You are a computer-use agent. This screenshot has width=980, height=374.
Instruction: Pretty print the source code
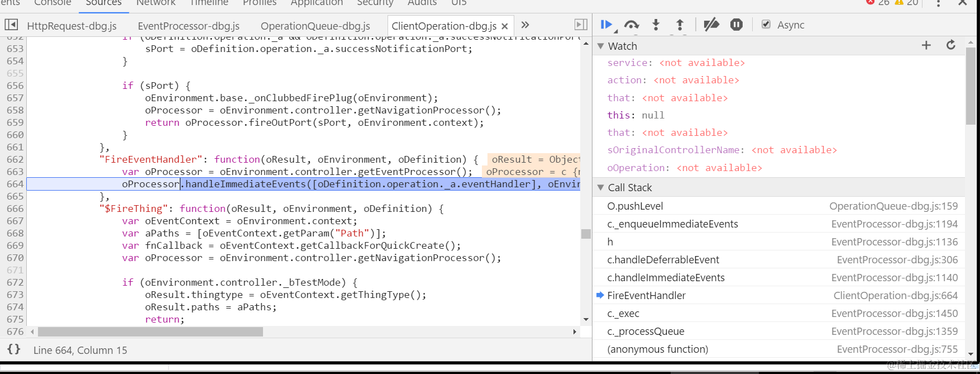(x=14, y=349)
